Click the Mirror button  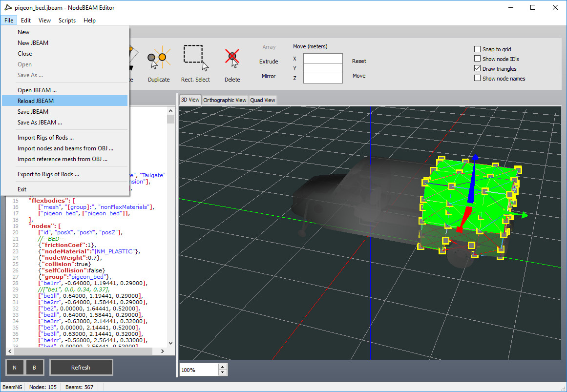[269, 76]
